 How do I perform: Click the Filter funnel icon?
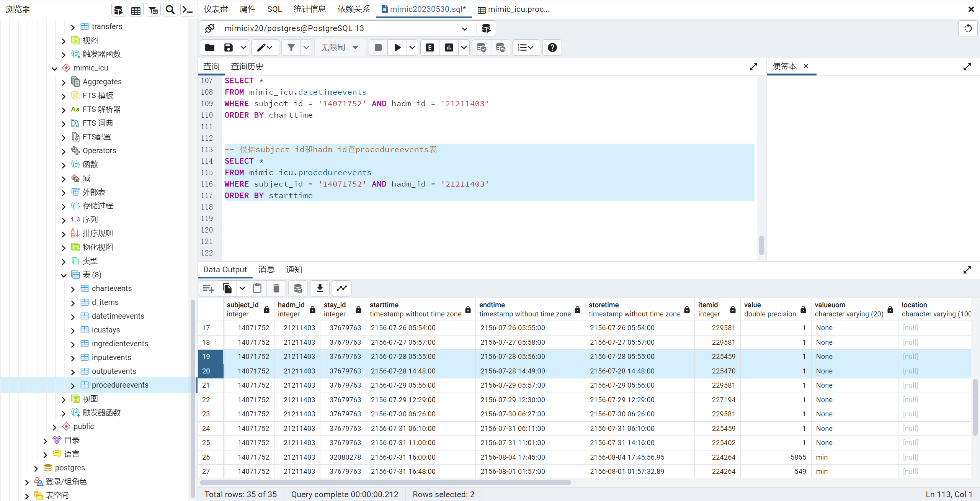291,47
